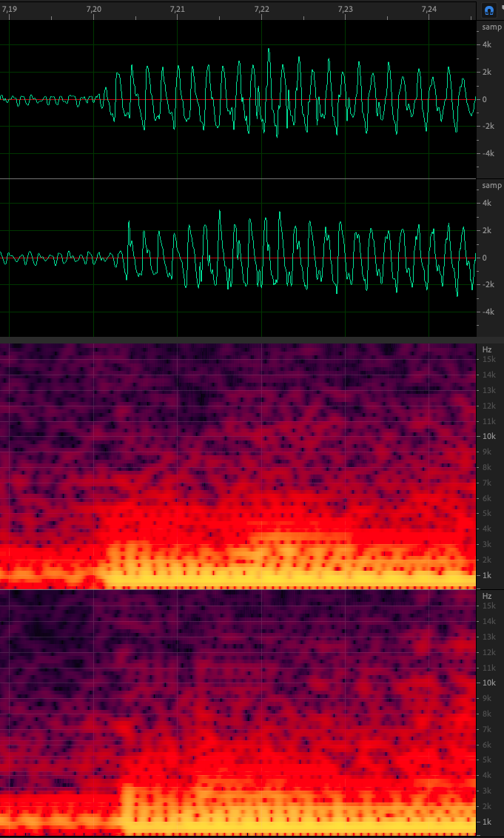The height and width of the screenshot is (838, 504).
Task: Click the 10k mark on lower frequency scale
Action: tap(489, 683)
